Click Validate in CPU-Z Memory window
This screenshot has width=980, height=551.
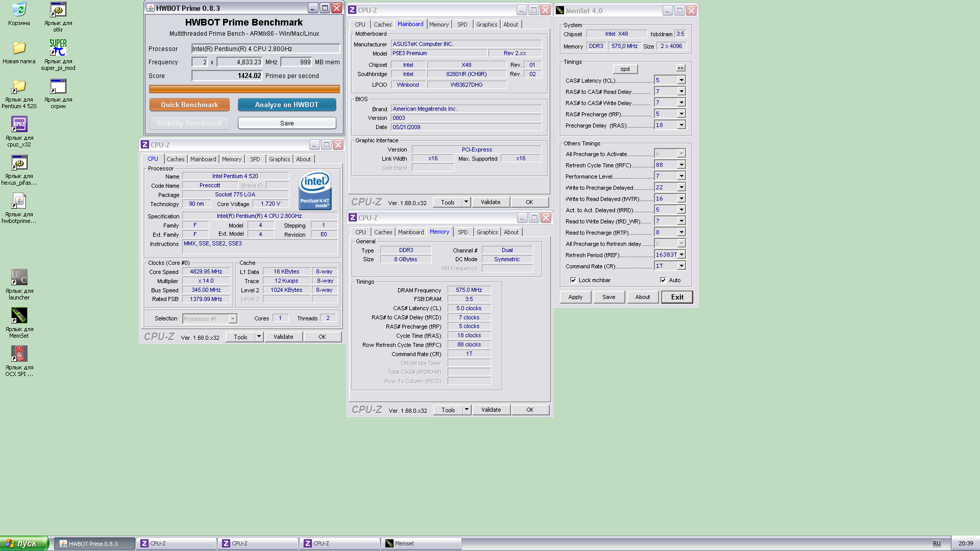[491, 410]
